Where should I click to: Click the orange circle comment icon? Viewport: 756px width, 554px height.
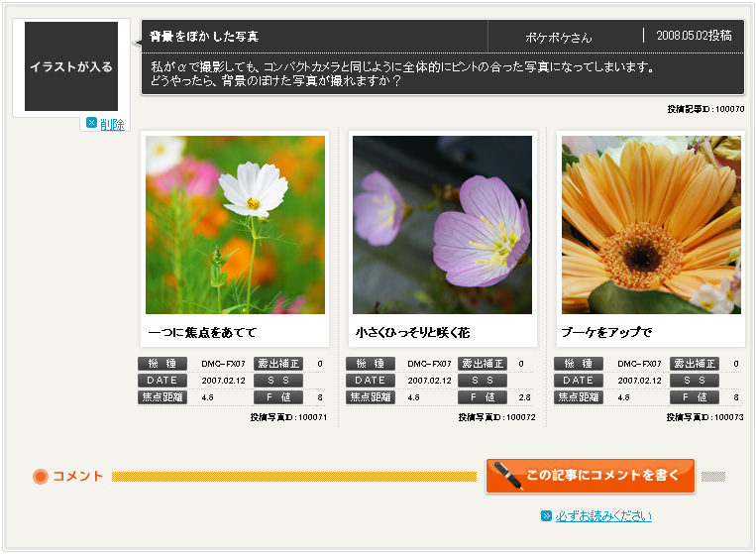click(x=41, y=477)
